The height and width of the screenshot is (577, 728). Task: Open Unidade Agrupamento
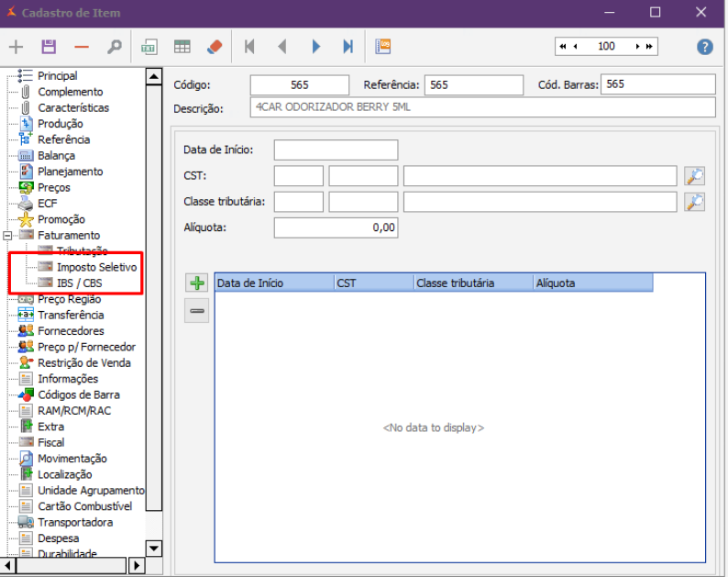[92, 491]
